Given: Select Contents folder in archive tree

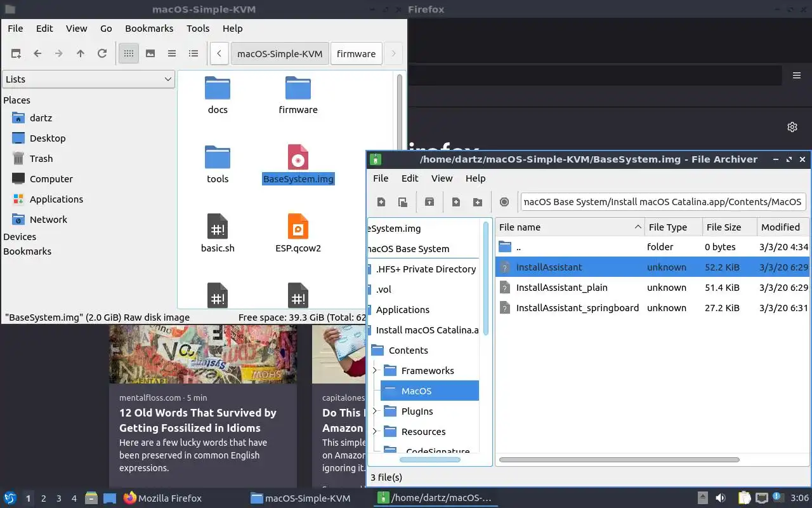Looking at the screenshot, I should [x=408, y=351].
